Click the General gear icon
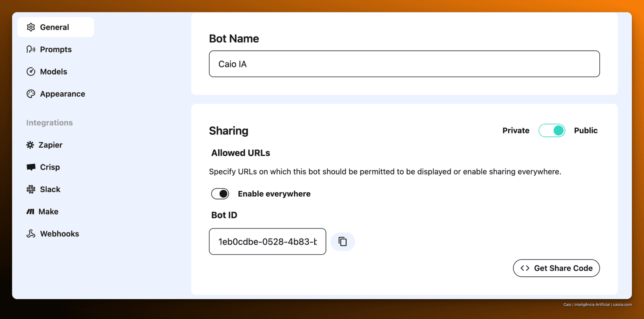This screenshot has width=644, height=319. pyautogui.click(x=31, y=27)
